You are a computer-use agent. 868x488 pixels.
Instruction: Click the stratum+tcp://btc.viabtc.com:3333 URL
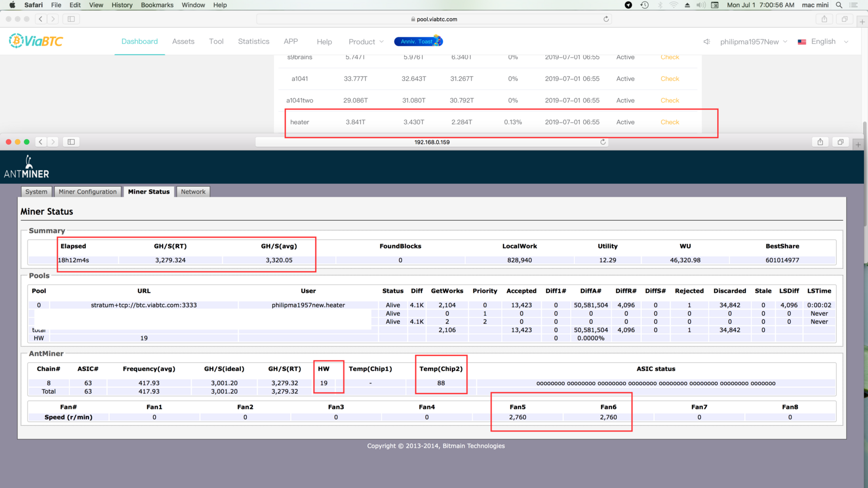point(144,305)
